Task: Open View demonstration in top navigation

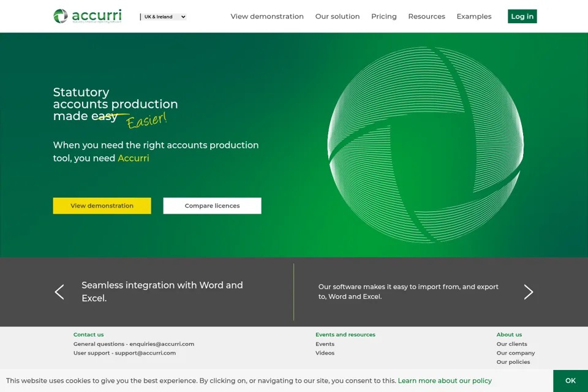Action: pyautogui.click(x=267, y=17)
